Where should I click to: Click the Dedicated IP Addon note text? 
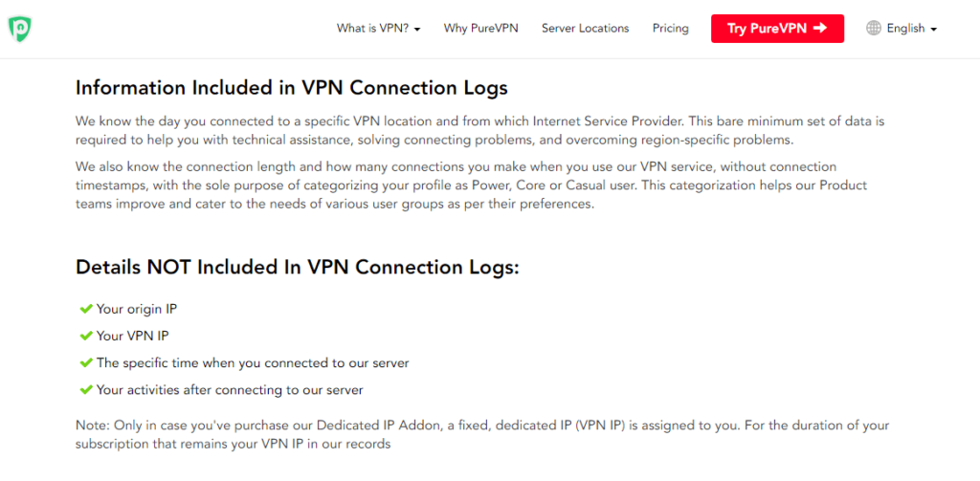(x=482, y=435)
